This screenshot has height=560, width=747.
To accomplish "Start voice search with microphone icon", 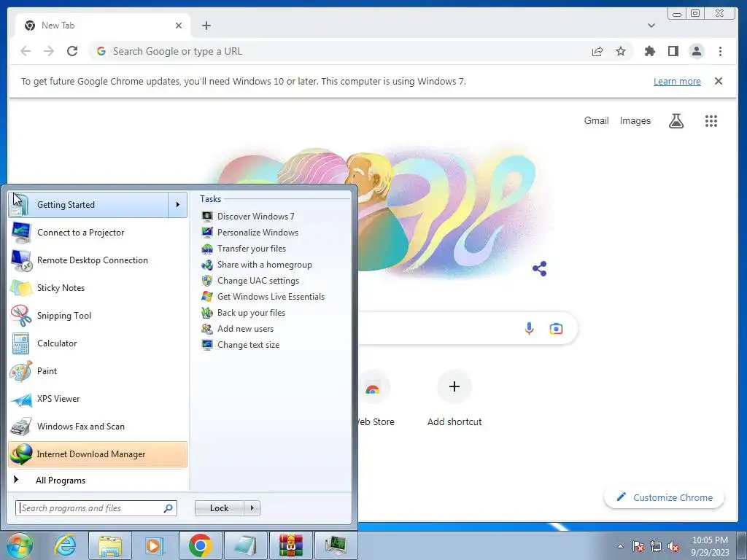I will pyautogui.click(x=529, y=328).
